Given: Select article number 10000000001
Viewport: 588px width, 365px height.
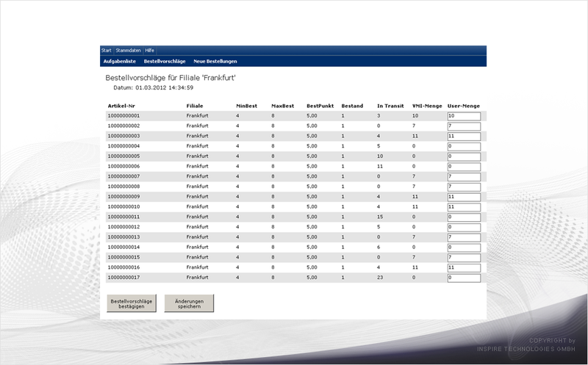Looking at the screenshot, I should 123,116.
